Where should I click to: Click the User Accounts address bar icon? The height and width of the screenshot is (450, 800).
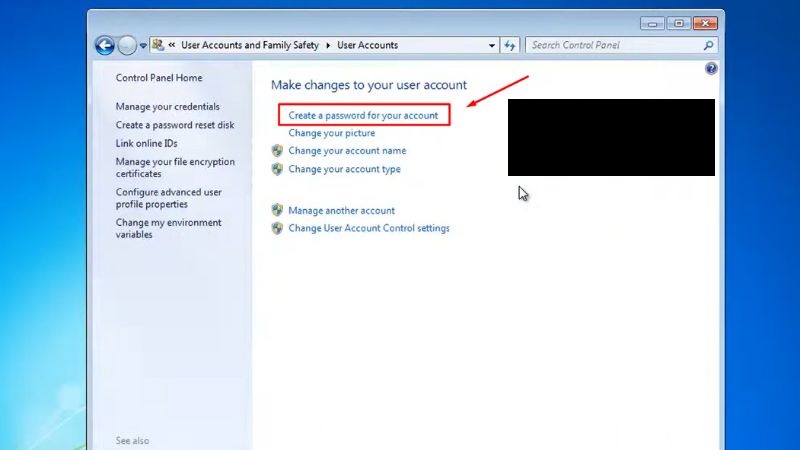click(158, 45)
